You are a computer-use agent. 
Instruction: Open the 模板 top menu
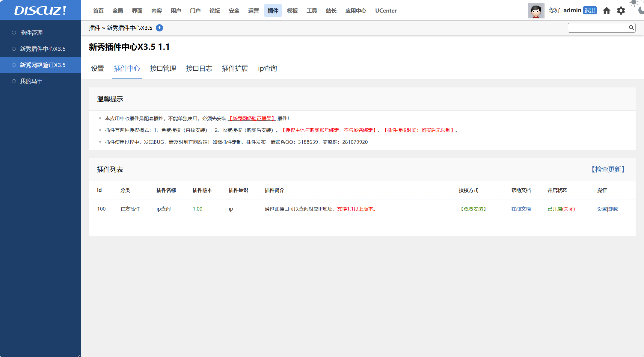click(x=292, y=11)
